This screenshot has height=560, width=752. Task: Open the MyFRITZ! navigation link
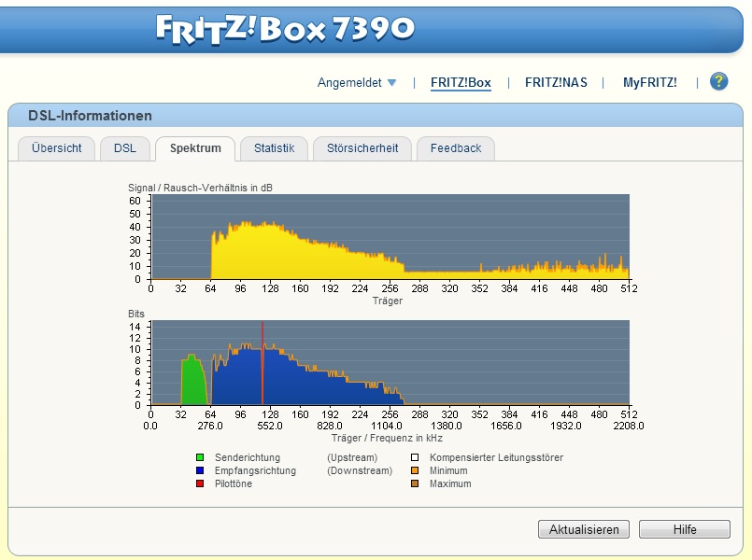(x=650, y=82)
